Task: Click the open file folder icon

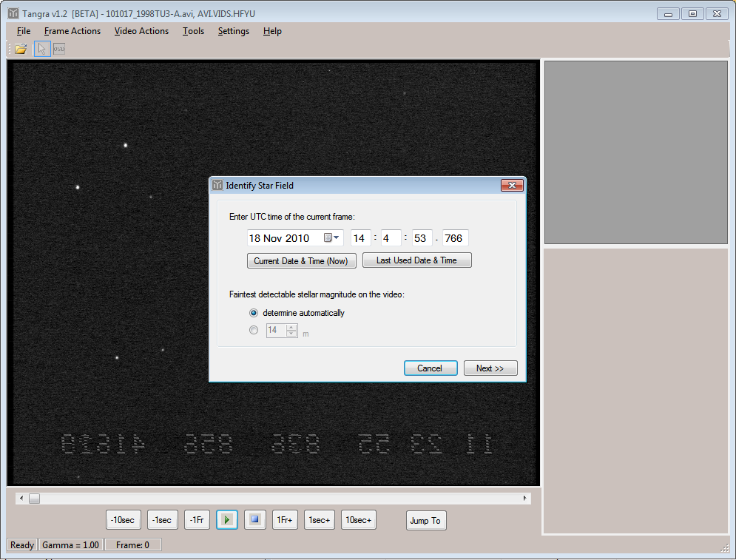Action: [21, 49]
